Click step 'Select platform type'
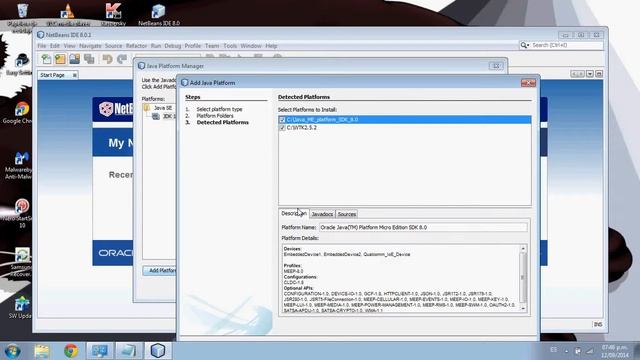 tap(219, 109)
